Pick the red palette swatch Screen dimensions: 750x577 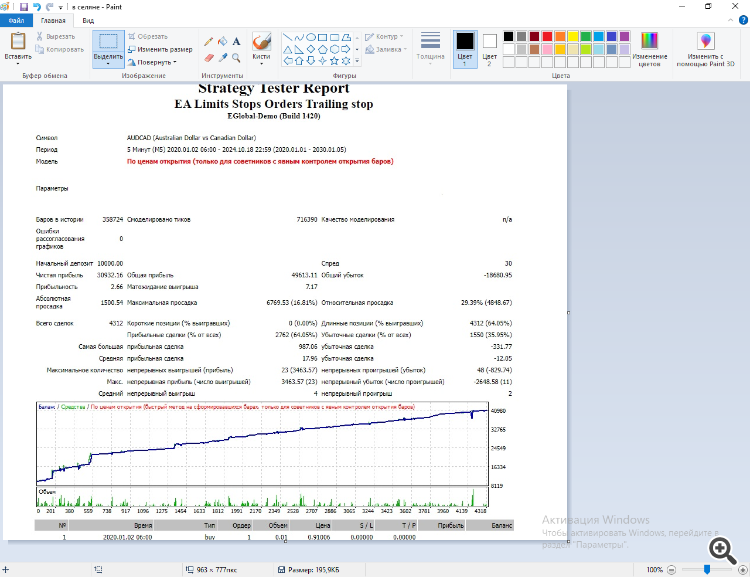pos(547,36)
